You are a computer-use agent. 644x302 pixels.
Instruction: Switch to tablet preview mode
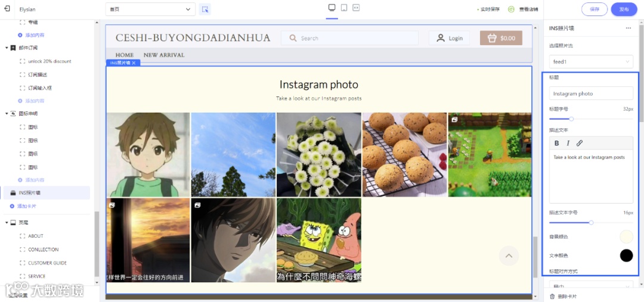[x=344, y=8]
